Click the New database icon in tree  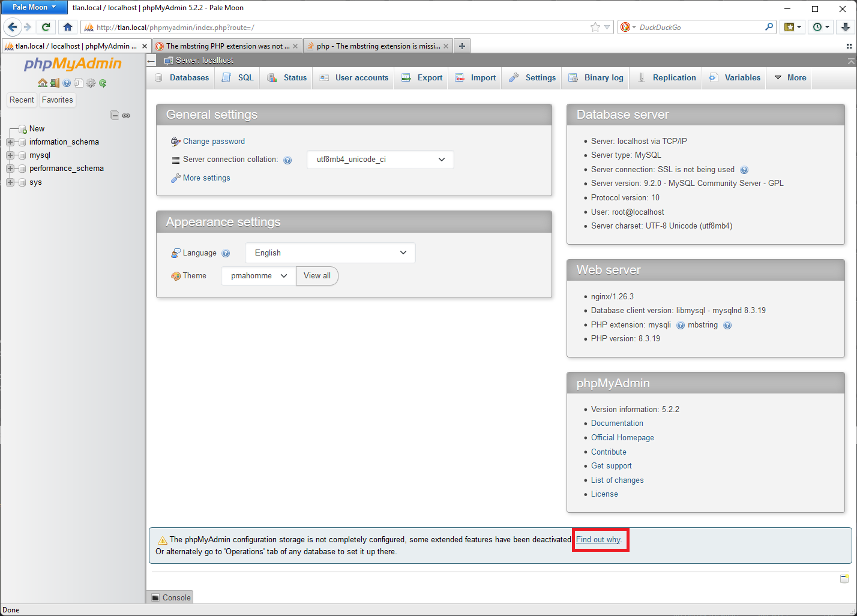pos(23,129)
